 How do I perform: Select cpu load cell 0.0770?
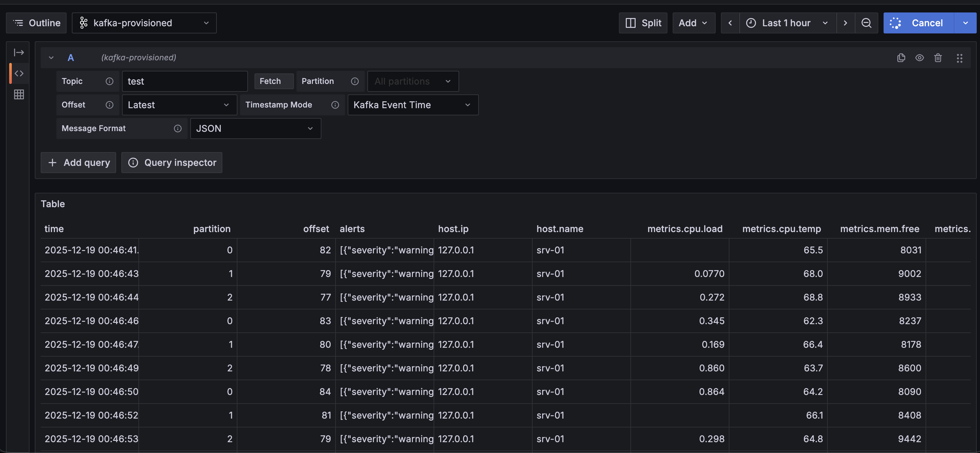click(680, 273)
